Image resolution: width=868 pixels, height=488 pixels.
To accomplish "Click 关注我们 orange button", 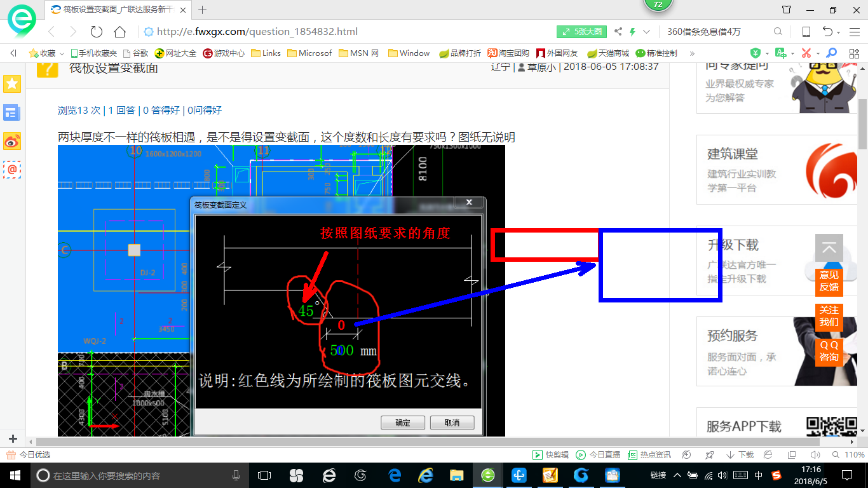I will pos(829,316).
